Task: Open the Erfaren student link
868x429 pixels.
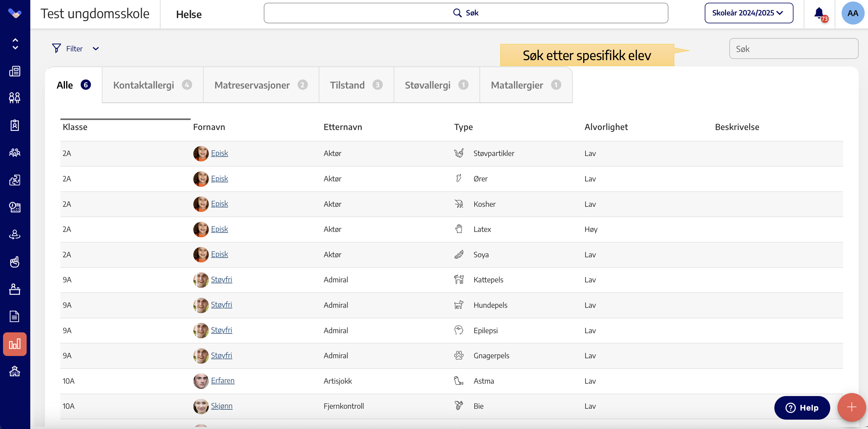Action: pyautogui.click(x=223, y=380)
